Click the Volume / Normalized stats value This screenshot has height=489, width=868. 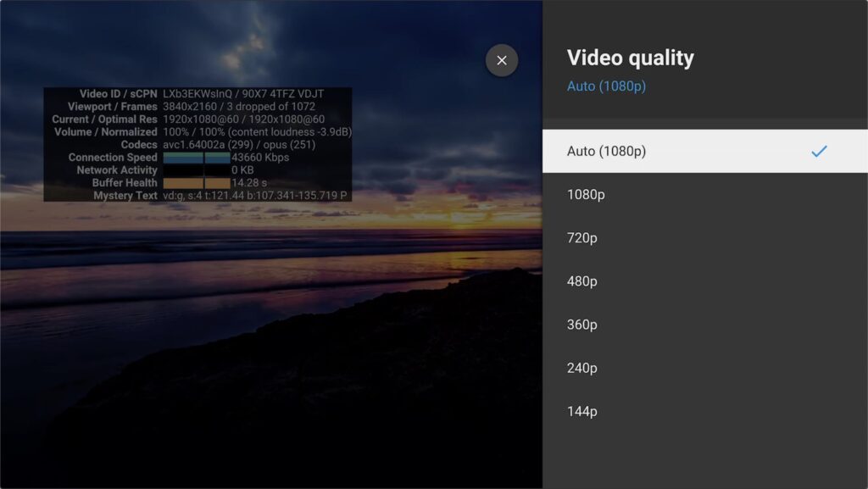click(x=257, y=132)
